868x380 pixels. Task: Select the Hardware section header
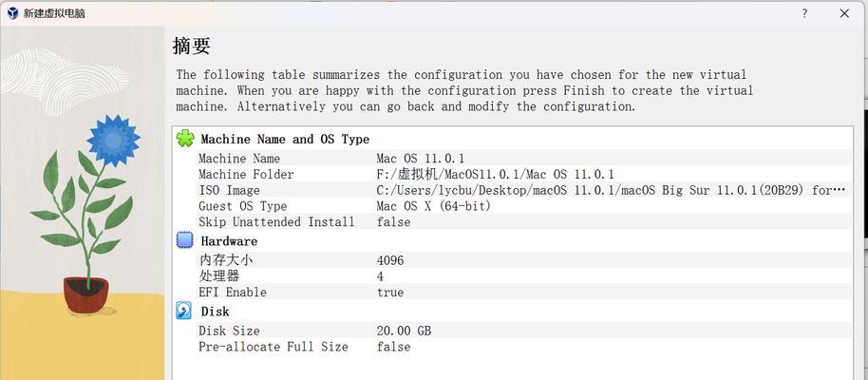point(229,241)
